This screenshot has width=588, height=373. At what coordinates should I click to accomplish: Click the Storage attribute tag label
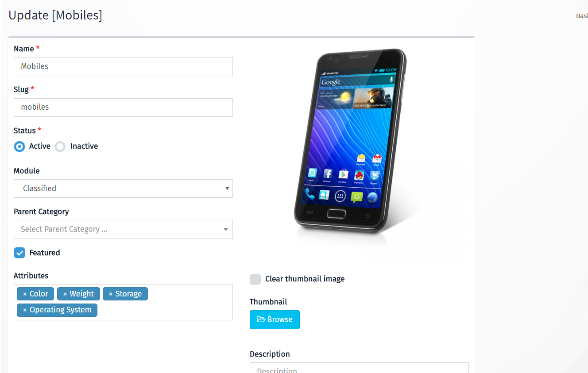(x=128, y=294)
